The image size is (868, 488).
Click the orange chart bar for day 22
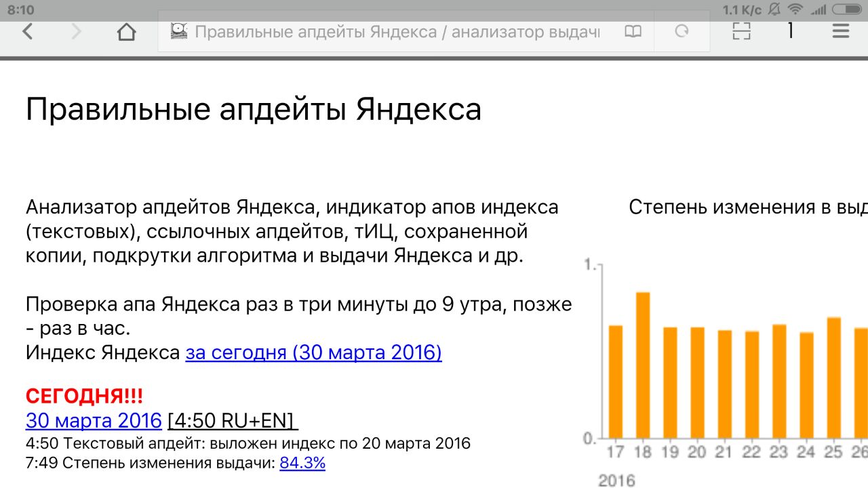click(752, 384)
